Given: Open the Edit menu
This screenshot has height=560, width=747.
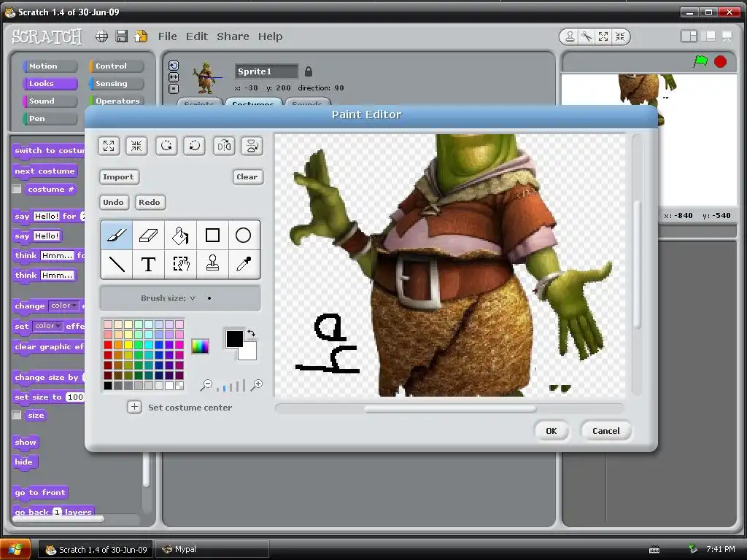Looking at the screenshot, I should pos(197,36).
